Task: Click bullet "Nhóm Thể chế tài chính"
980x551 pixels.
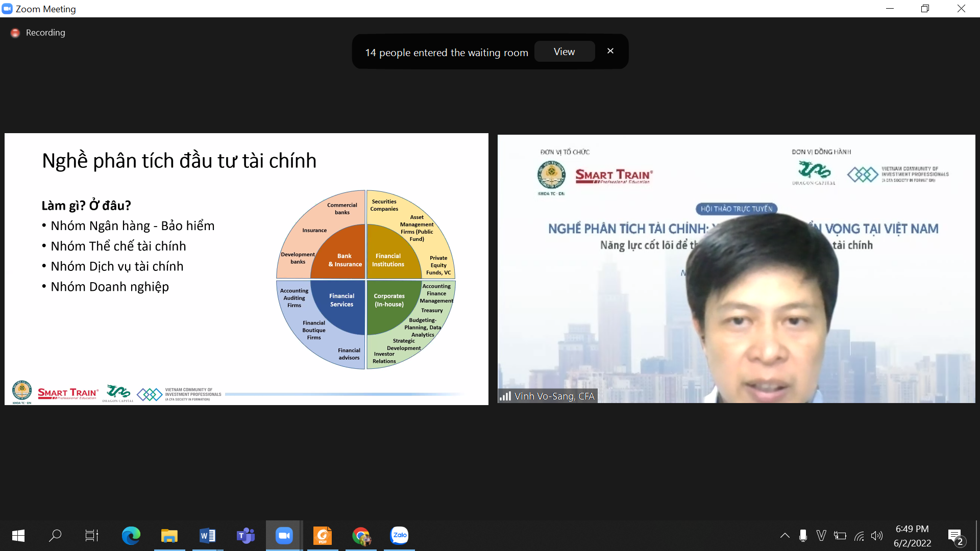Action: point(118,246)
